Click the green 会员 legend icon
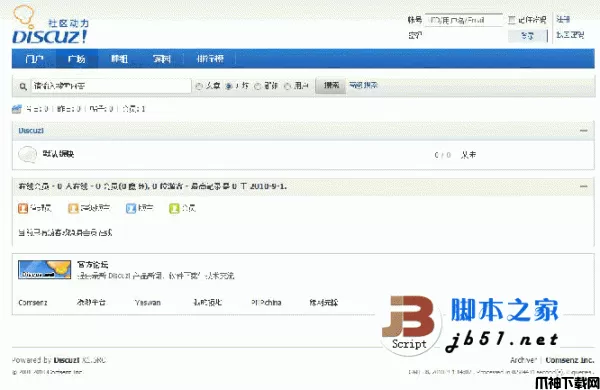 pos(174,208)
